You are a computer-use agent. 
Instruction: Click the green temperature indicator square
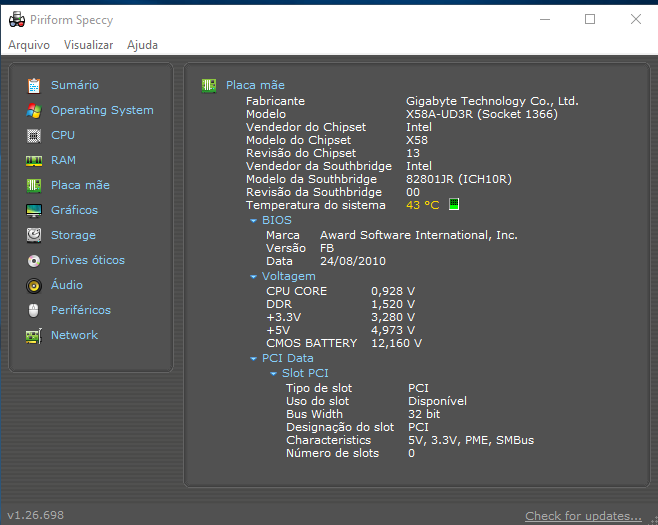(453, 205)
